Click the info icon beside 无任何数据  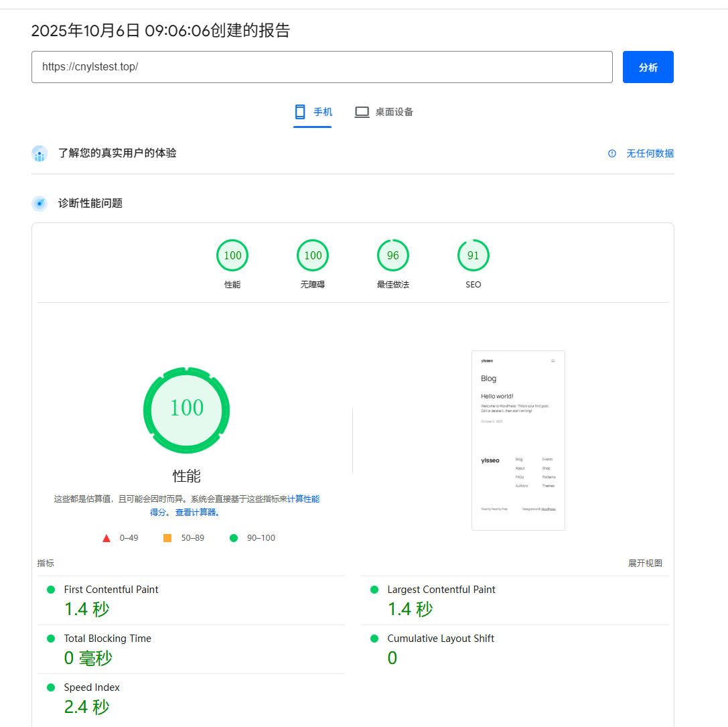coord(611,153)
